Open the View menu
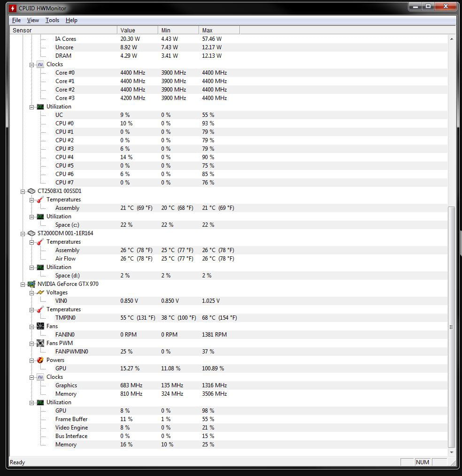The height and width of the screenshot is (476, 462). coord(33,20)
